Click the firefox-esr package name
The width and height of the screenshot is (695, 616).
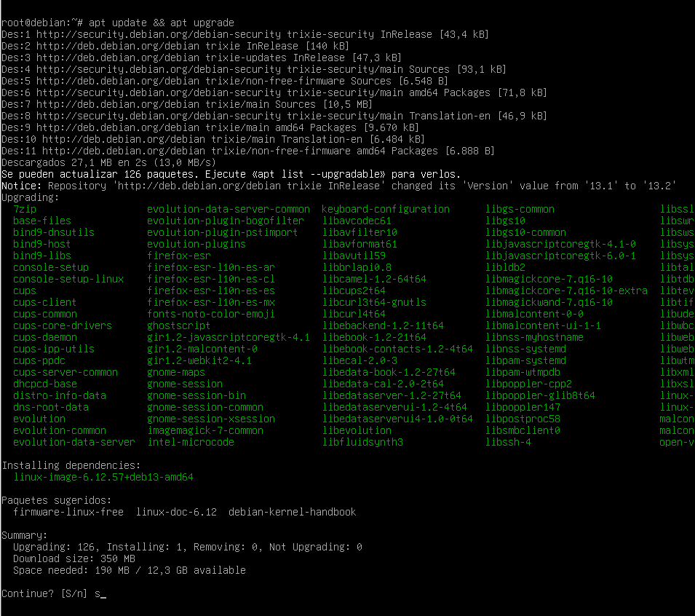(x=178, y=256)
